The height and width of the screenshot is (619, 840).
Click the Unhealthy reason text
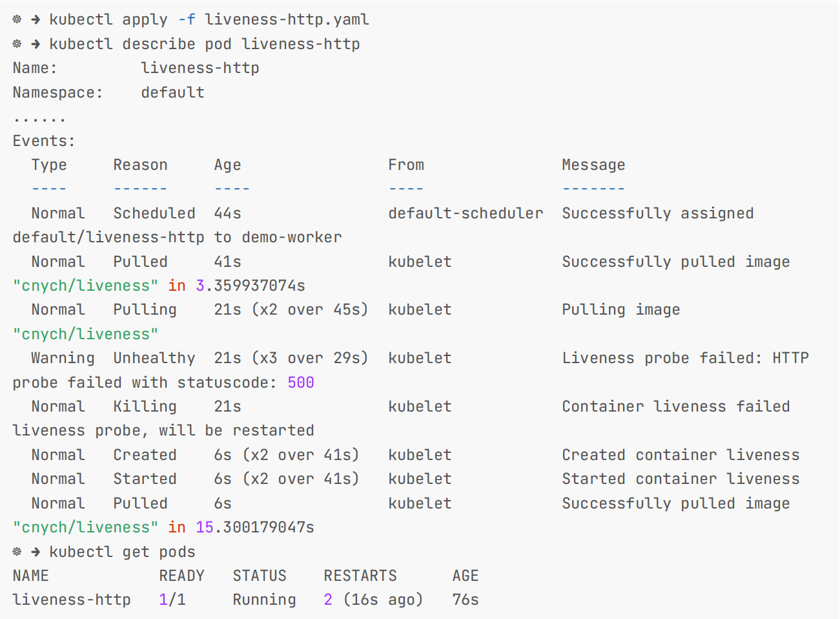click(154, 358)
